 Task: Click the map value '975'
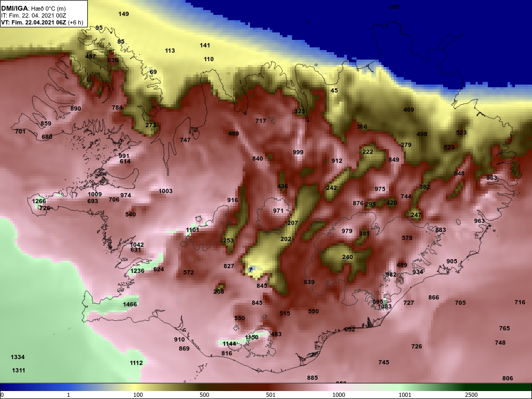tap(380, 189)
